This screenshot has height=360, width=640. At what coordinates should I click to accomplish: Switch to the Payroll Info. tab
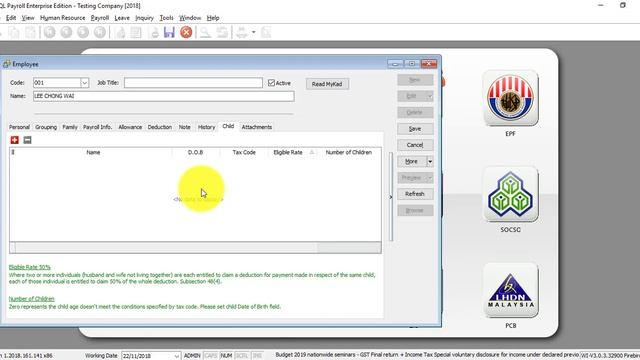(x=98, y=127)
